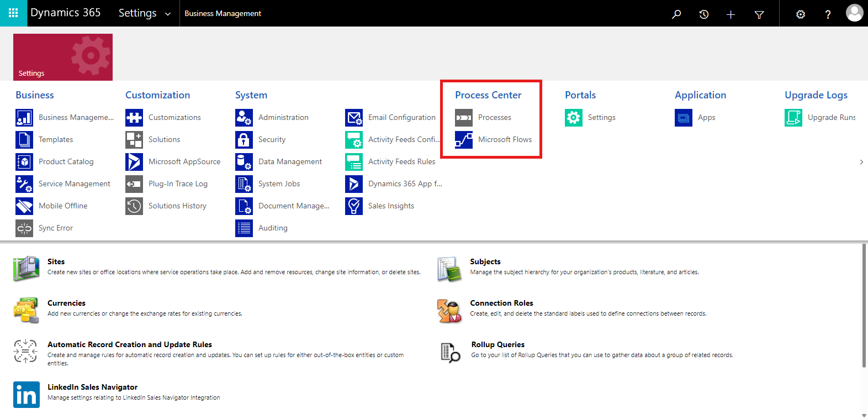
Task: Click the Upgrade Runs icon
Action: (793, 118)
